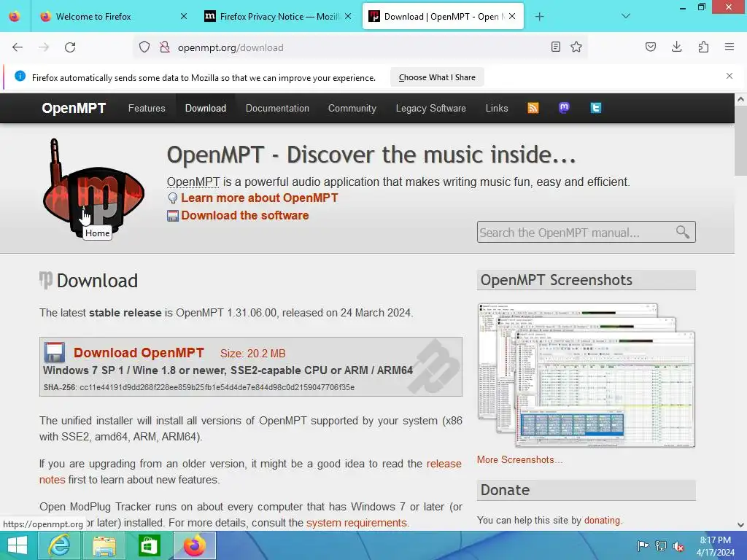
Task: Click the magnifier icon in the manual search
Action: point(683,232)
